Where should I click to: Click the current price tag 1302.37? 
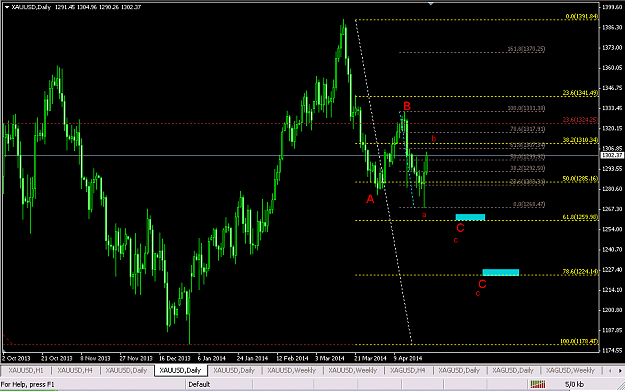612,155
